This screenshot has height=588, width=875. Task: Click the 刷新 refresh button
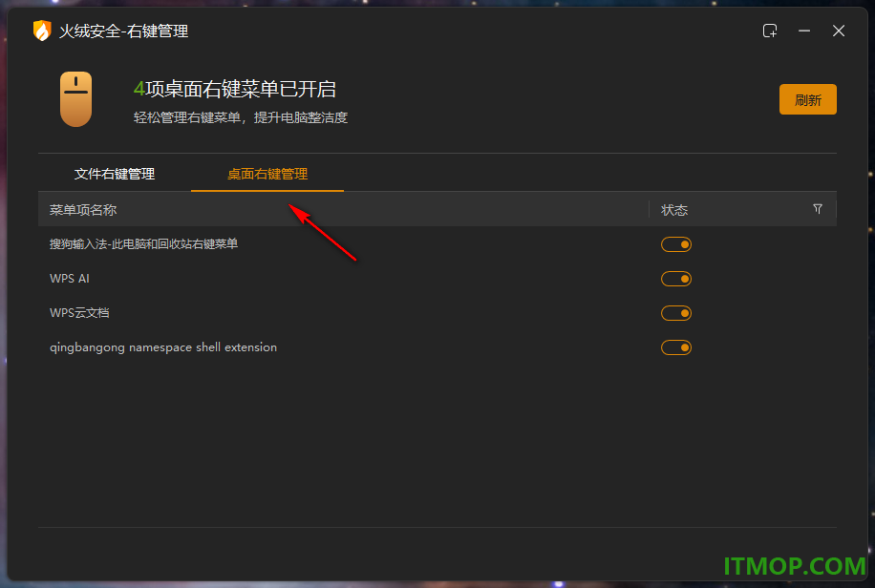[807, 99]
